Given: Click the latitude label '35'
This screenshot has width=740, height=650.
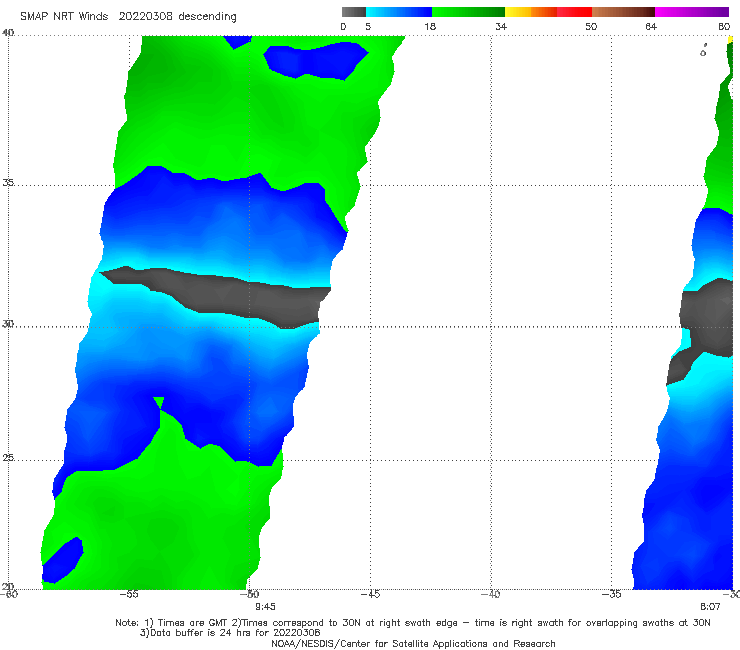Looking at the screenshot, I should click(x=8, y=182).
